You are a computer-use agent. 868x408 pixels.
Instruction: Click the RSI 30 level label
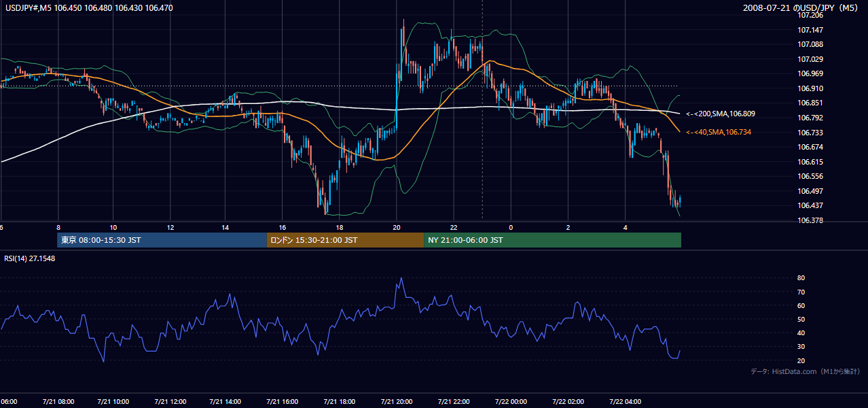(801, 347)
